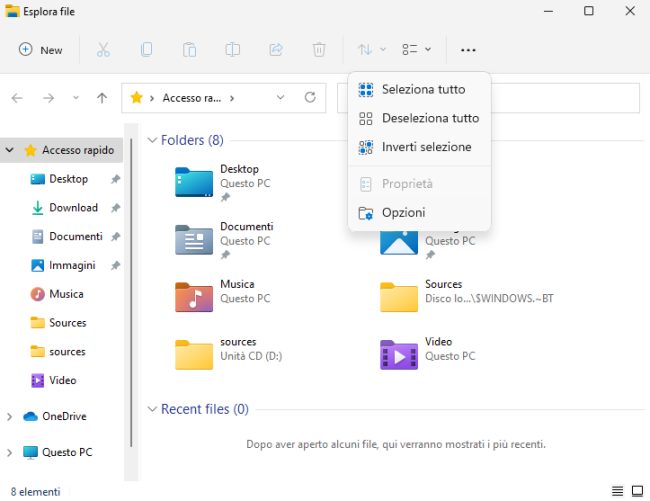Select Sources $WINDOWS.~BT folder
This screenshot has width=650, height=501.
pyautogui.click(x=467, y=298)
